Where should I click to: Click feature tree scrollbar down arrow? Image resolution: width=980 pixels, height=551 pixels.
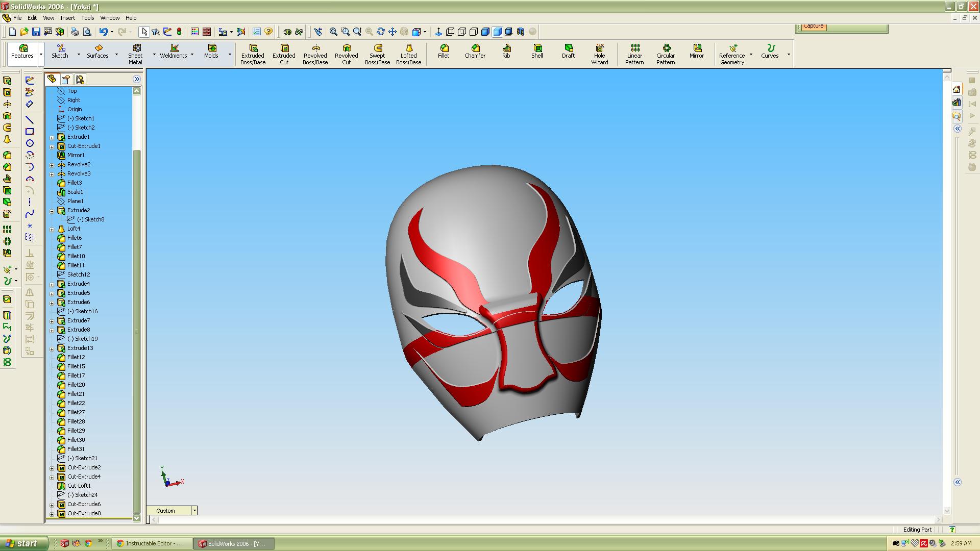136,518
